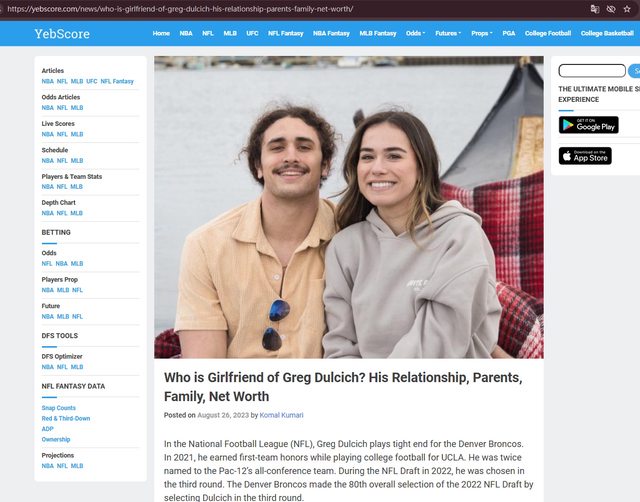The width and height of the screenshot is (640, 502).
Task: Expand the Futures dropdown menu
Action: [448, 33]
